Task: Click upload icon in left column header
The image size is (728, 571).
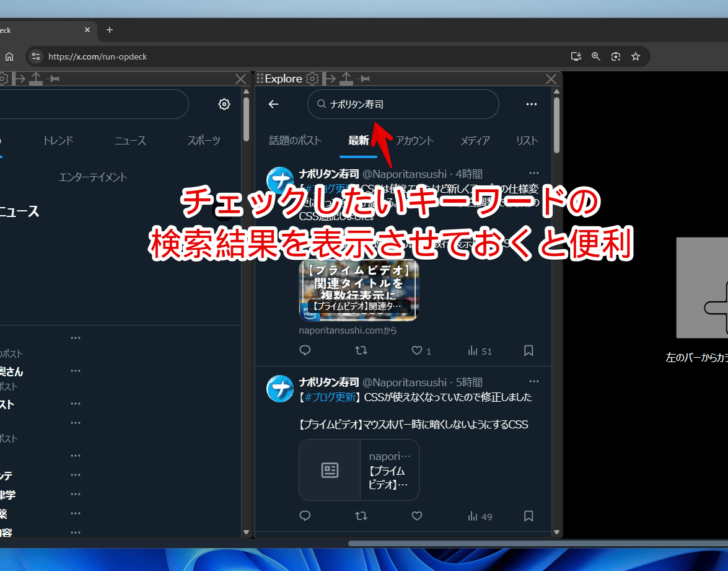Action: 36,79
